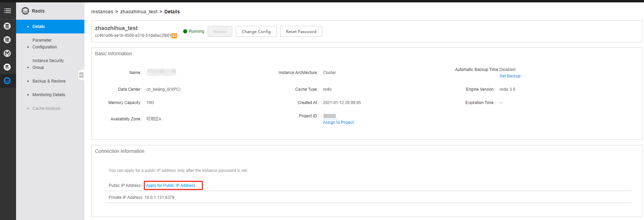Select the Cache Analysis menu item
Image resolution: width=644 pixels, height=220 pixels.
46,108
